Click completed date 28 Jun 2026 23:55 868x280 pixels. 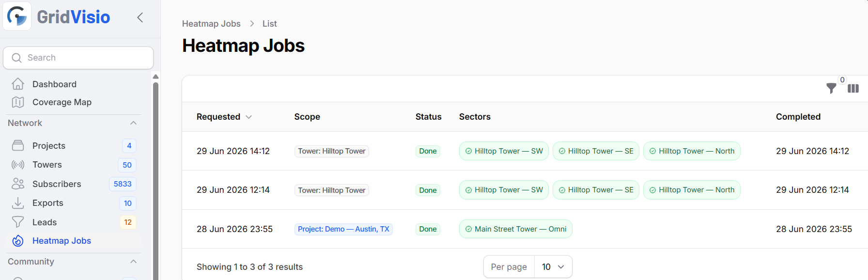click(x=814, y=229)
